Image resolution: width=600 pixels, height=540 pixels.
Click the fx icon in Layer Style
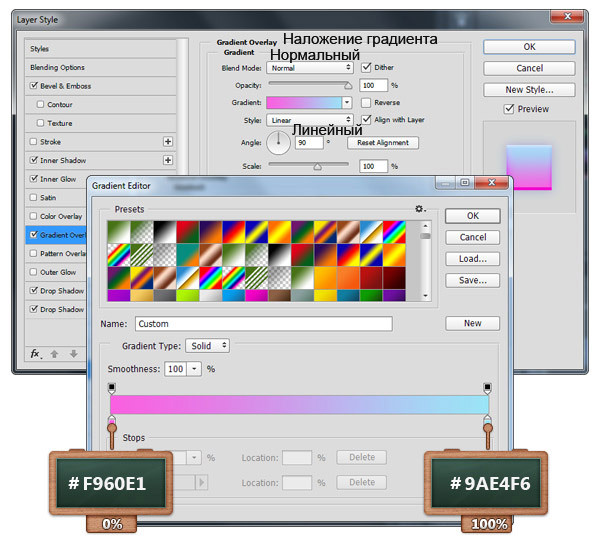(36, 354)
